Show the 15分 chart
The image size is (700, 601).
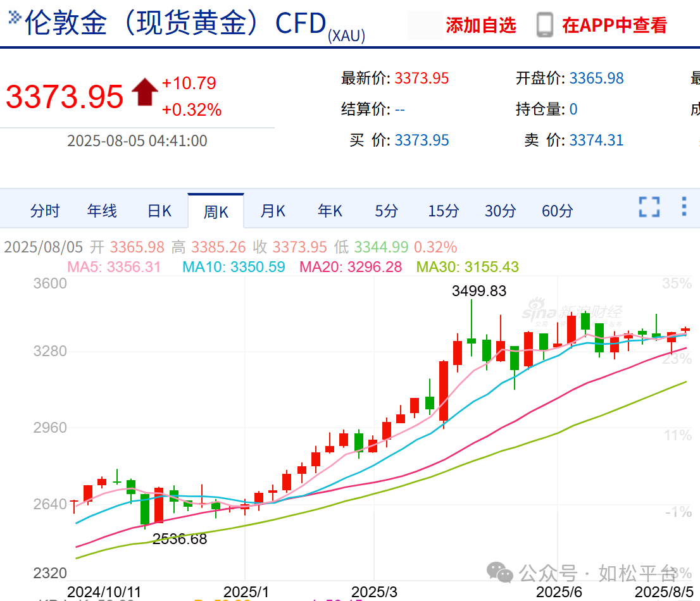click(x=443, y=211)
